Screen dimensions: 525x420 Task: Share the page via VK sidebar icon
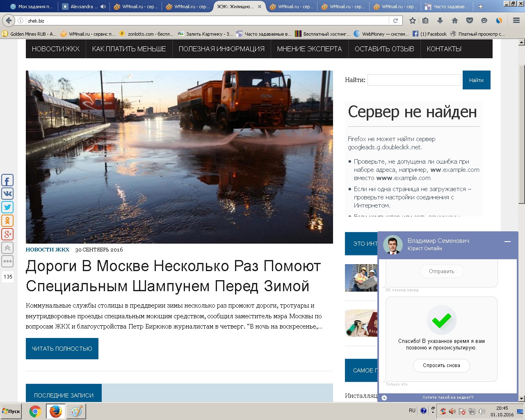[7, 194]
